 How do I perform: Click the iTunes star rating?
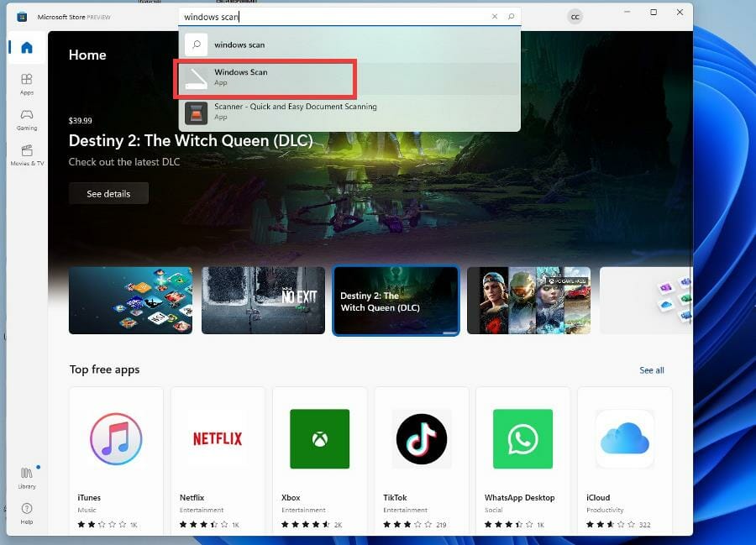(x=102, y=524)
